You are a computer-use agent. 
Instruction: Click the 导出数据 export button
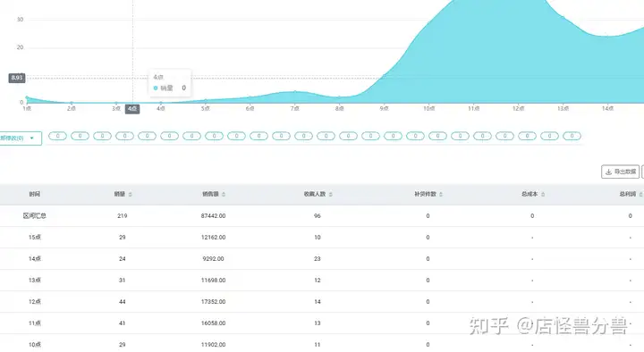pyautogui.click(x=620, y=172)
